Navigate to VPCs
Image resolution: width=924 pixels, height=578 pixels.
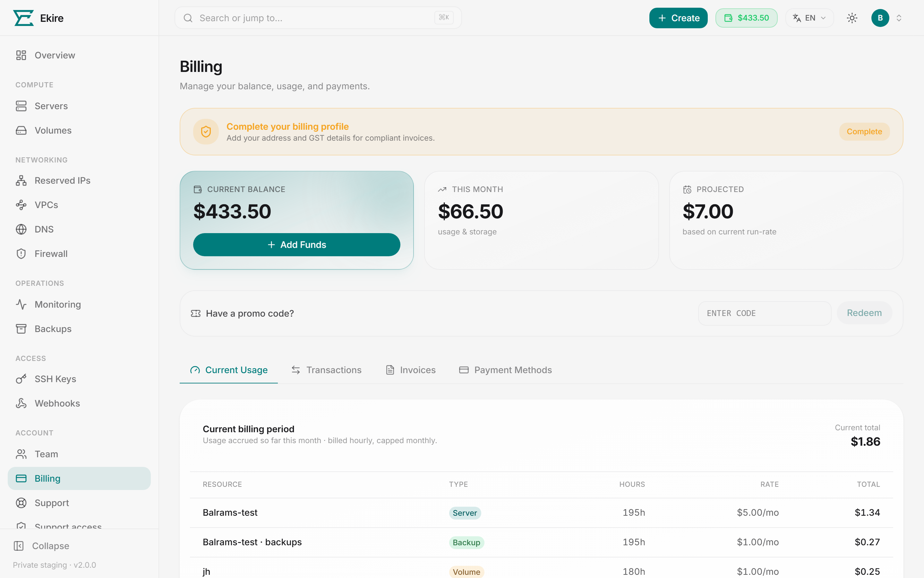pyautogui.click(x=79, y=205)
